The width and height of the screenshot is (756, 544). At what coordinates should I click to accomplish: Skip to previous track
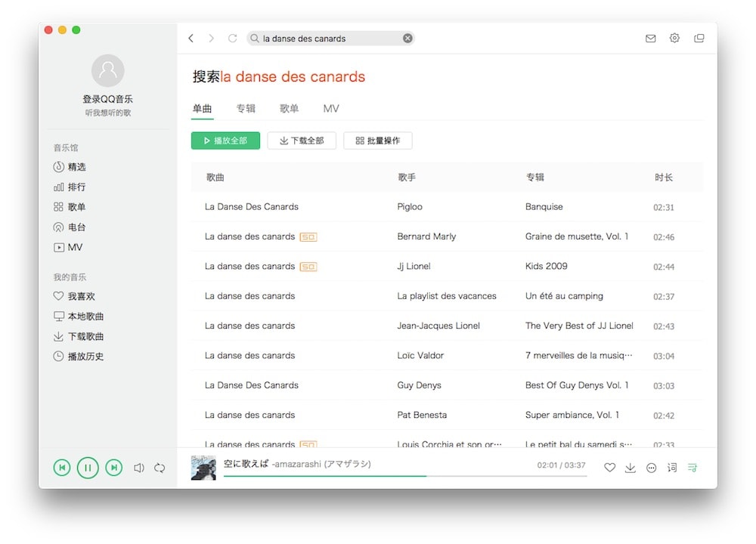pyautogui.click(x=62, y=468)
